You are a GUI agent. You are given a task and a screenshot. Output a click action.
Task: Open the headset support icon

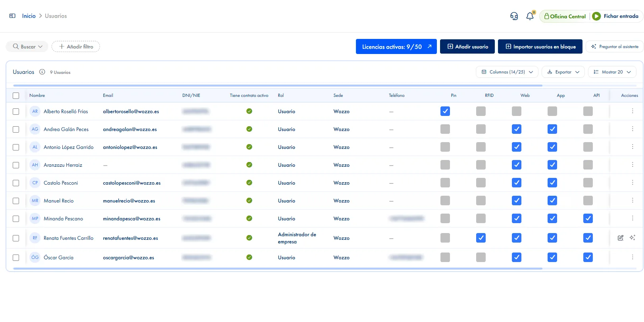pos(514,16)
